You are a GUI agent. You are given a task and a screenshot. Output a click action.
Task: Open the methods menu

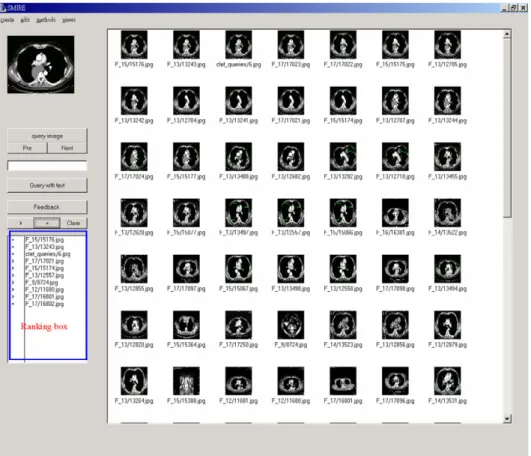pos(46,20)
